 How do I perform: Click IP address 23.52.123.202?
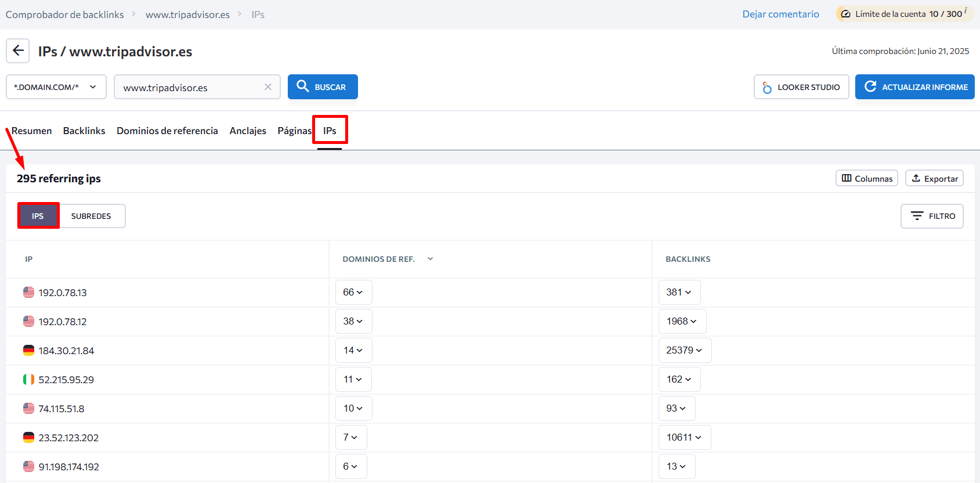68,438
